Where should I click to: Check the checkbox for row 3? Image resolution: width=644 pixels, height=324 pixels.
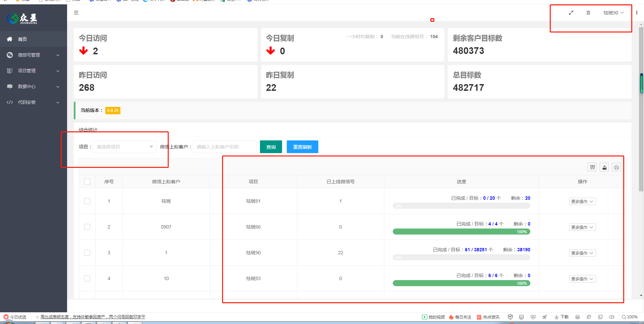(x=87, y=253)
